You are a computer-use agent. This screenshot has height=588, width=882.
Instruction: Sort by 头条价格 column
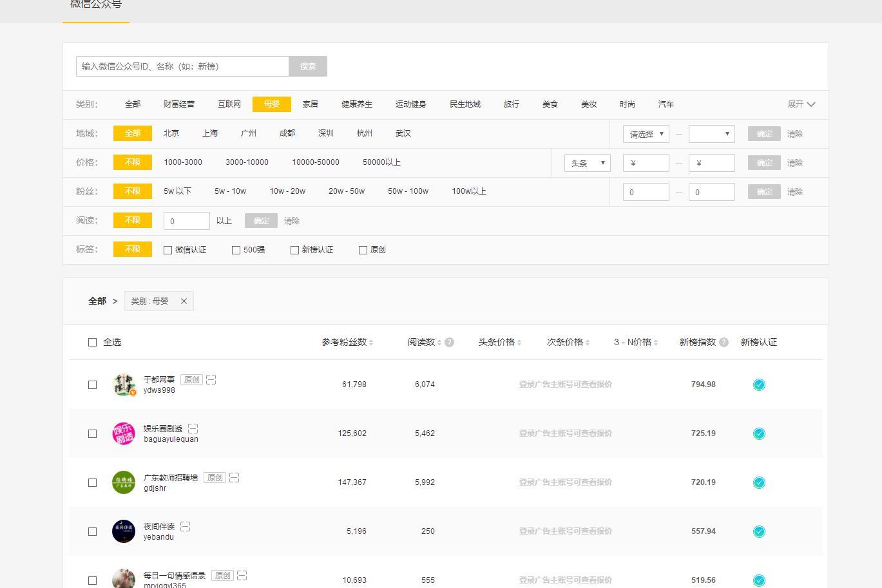[500, 343]
